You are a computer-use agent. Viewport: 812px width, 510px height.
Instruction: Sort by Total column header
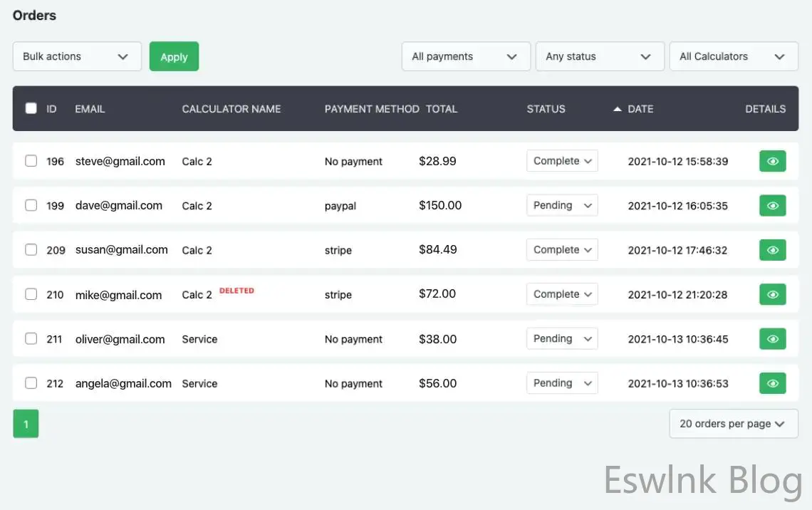coord(442,109)
